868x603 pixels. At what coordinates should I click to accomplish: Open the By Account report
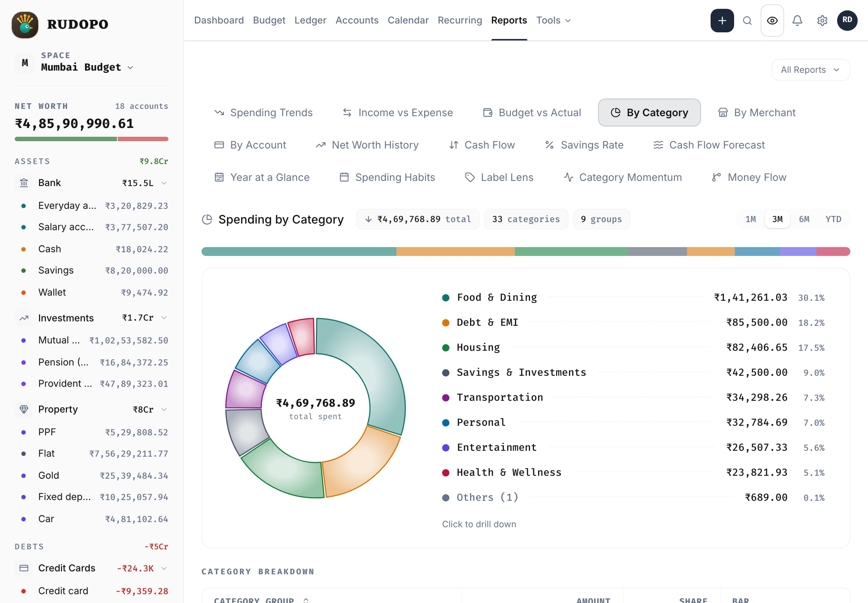[250, 145]
